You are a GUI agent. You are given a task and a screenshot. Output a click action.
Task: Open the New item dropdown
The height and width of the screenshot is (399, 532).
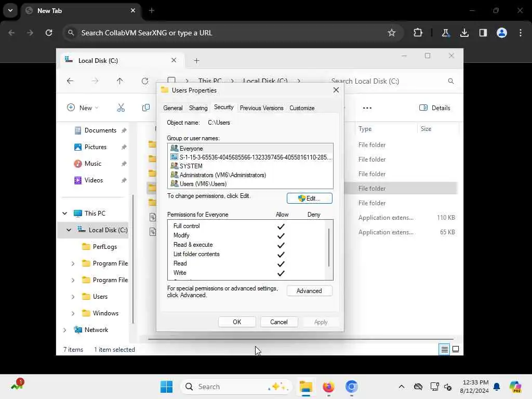coord(83,108)
